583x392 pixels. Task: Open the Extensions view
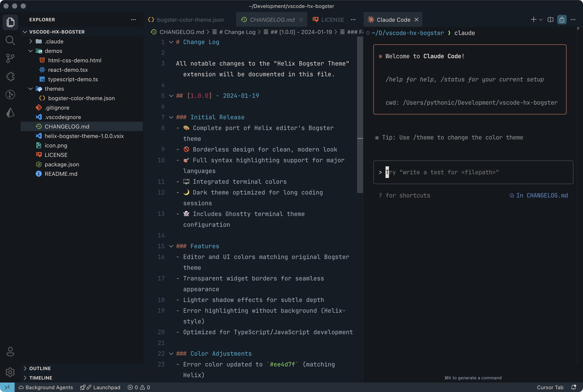(10, 77)
